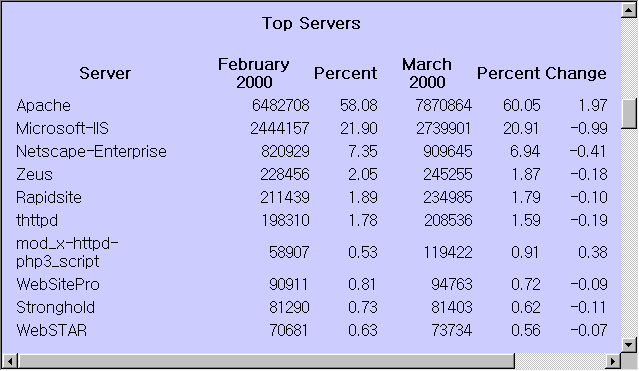
Task: Click the horizontal scrollbar right arrow
Action: pos(613,361)
